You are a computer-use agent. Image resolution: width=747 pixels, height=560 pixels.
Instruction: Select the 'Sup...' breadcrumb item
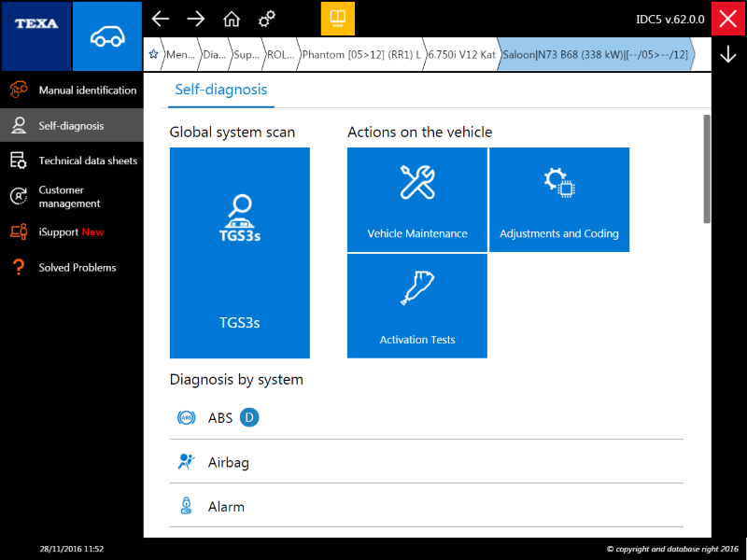[247, 54]
